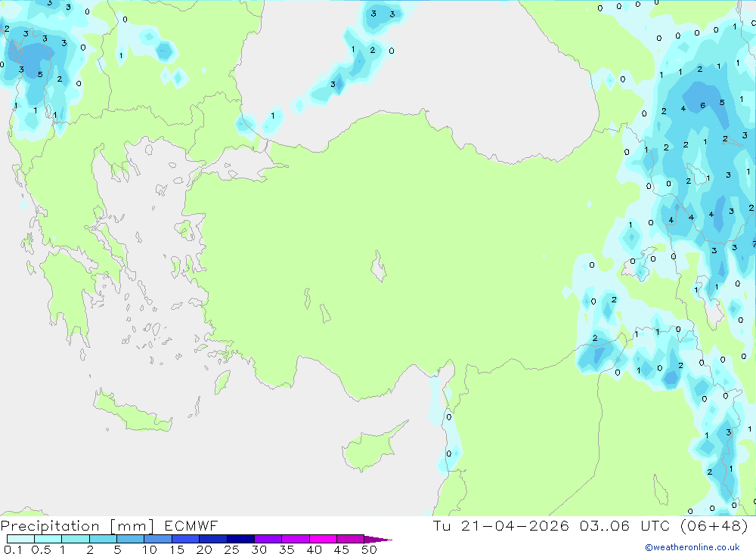This screenshot has height=554, width=756.
Task: Click the 'Precipitation [mm]' title text
Action: (77, 526)
